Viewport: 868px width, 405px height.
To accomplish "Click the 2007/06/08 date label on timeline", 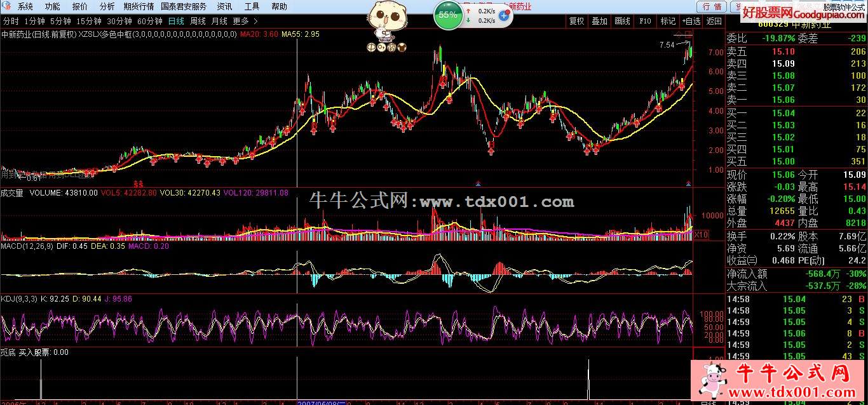I will 322,402.
